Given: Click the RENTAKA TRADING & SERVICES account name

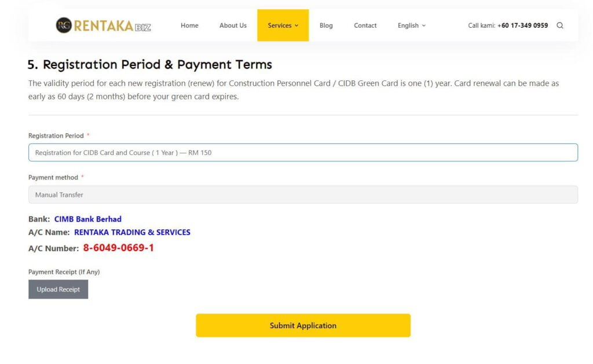Looking at the screenshot, I should pyautogui.click(x=133, y=232).
